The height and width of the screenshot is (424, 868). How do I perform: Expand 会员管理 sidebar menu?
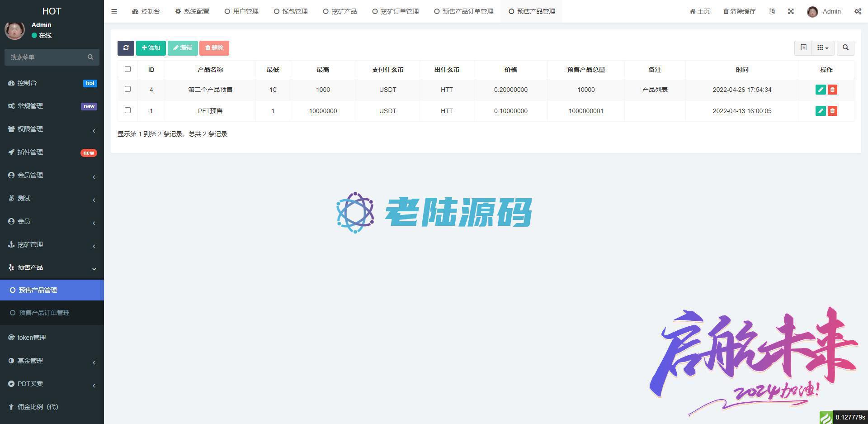point(52,175)
